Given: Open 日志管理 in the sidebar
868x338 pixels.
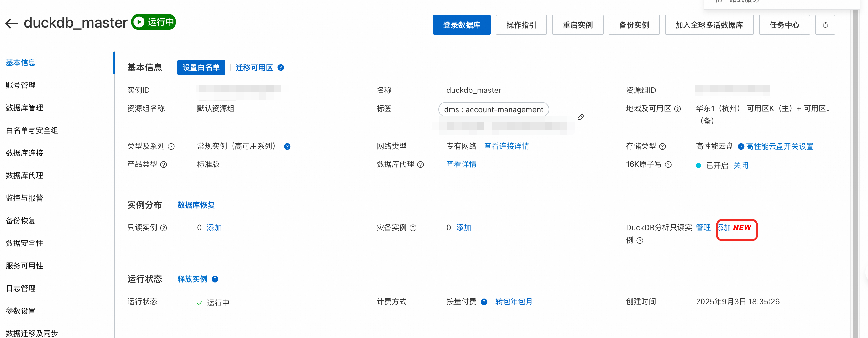Looking at the screenshot, I should [x=21, y=288].
